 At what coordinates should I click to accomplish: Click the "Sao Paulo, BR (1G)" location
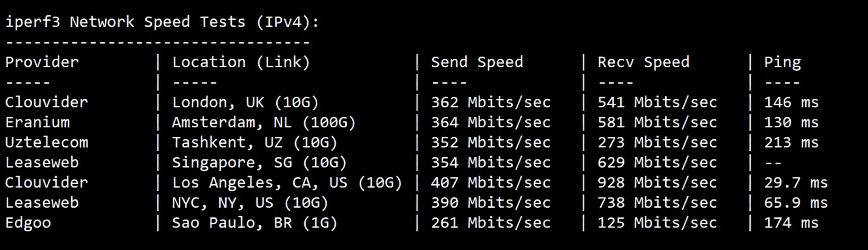254,223
